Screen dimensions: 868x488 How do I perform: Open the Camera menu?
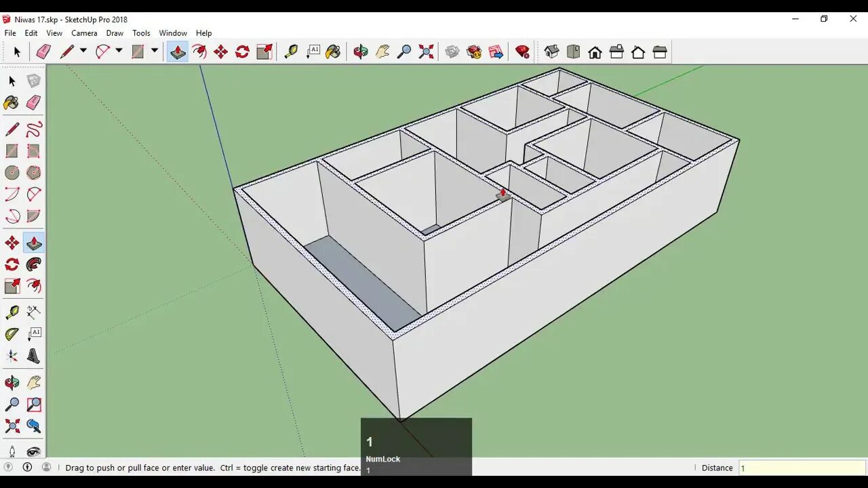[x=84, y=33]
